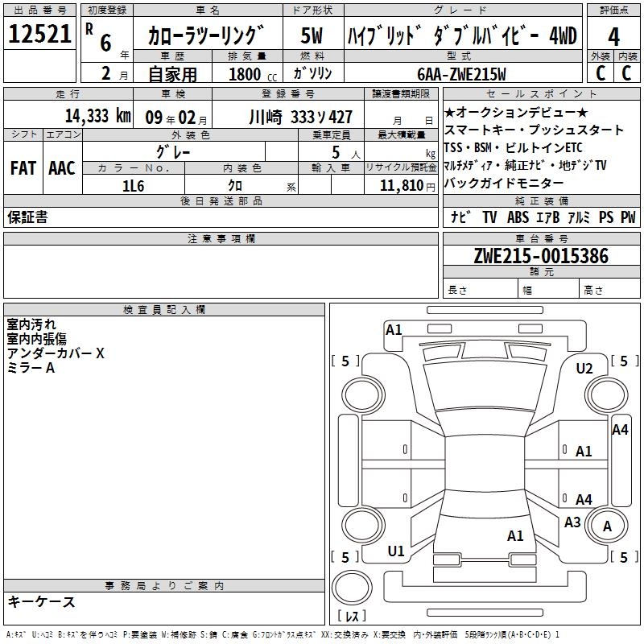
Task: Select the FAT shift type cell
Action: 23,167
